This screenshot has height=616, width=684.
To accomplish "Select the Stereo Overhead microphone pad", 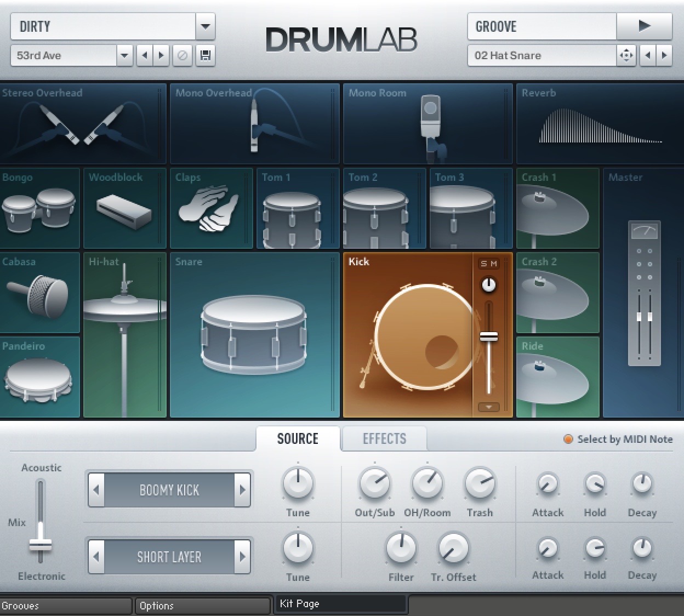I will coord(83,123).
